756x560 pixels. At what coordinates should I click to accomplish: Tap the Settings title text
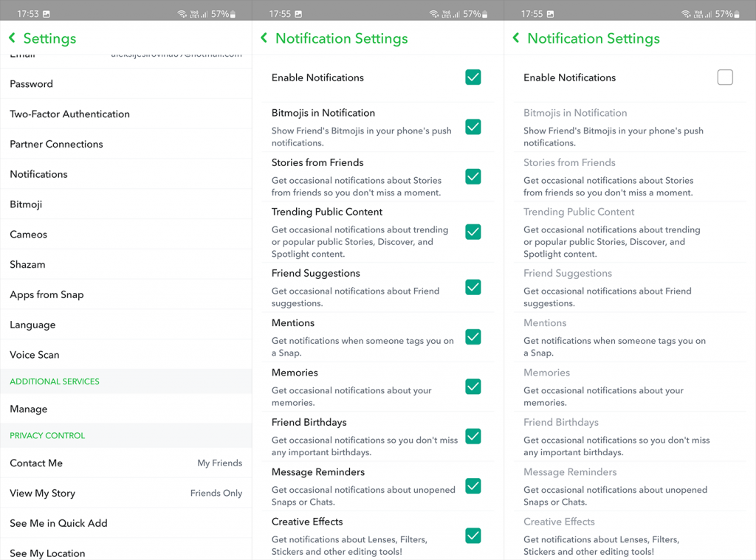click(49, 38)
